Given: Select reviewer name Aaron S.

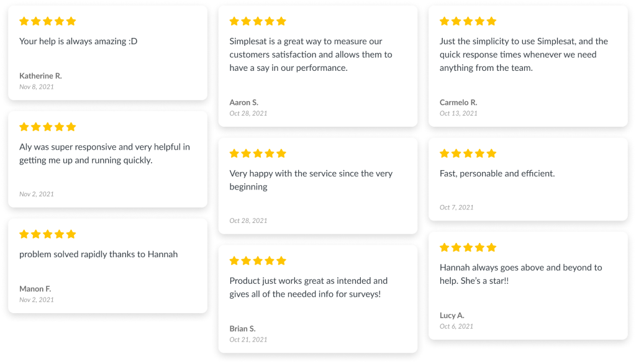Looking at the screenshot, I should (x=243, y=102).
